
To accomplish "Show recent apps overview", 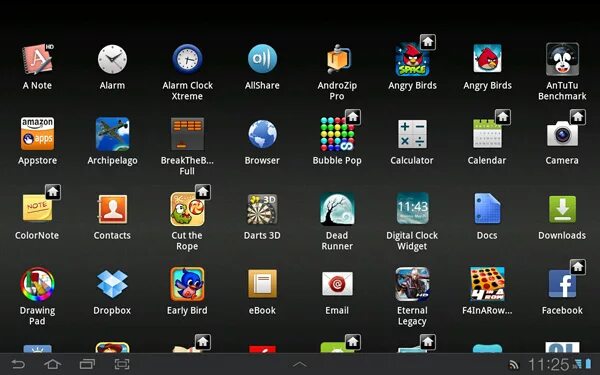I will point(87,364).
